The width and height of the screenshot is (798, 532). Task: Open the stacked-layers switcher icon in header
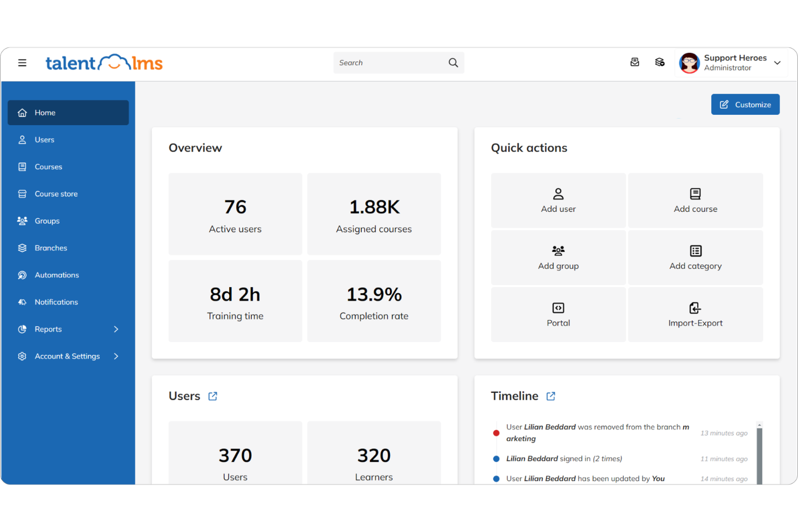point(659,62)
